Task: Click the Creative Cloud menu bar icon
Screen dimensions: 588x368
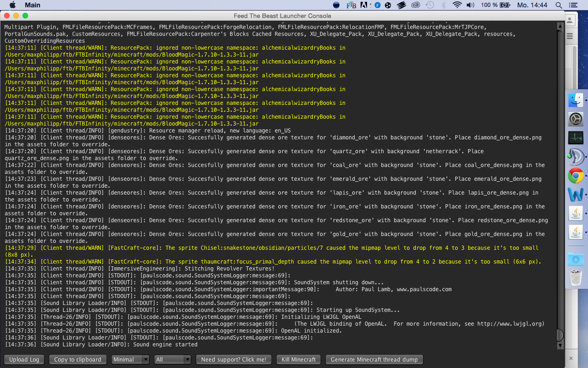Action: click(416, 5)
